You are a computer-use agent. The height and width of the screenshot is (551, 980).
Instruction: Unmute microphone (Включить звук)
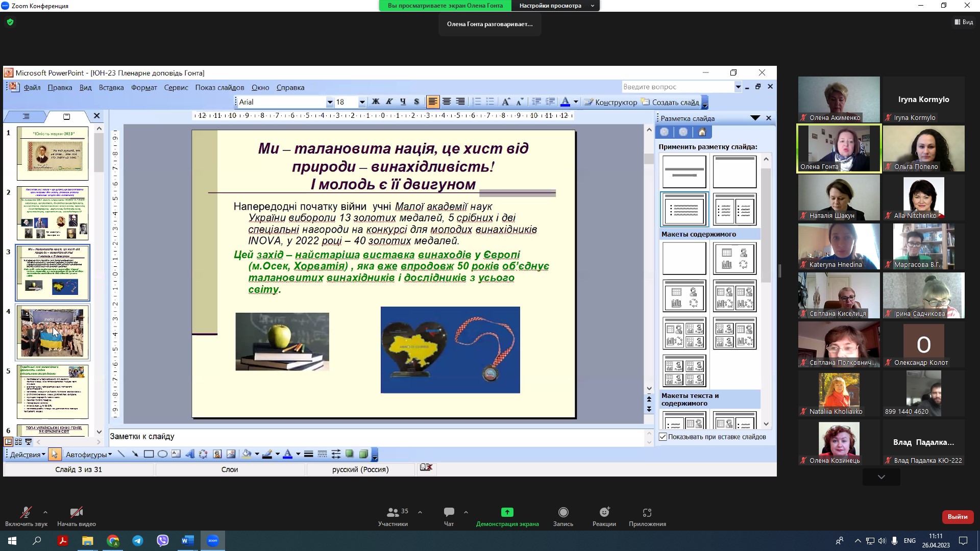(x=26, y=512)
